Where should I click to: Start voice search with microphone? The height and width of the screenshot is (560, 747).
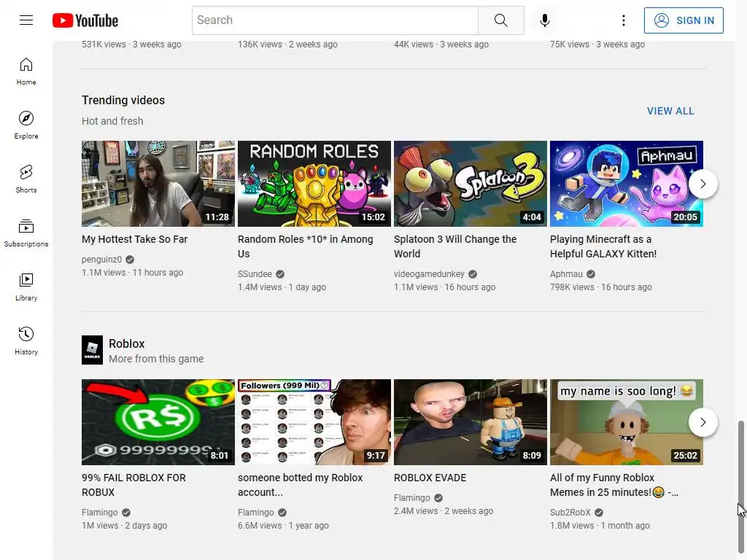tap(544, 20)
